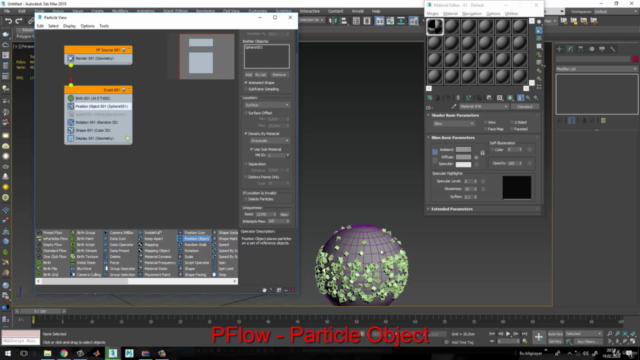Enable Distinct Points Only checkbox
640x360 pixels.
point(246,177)
